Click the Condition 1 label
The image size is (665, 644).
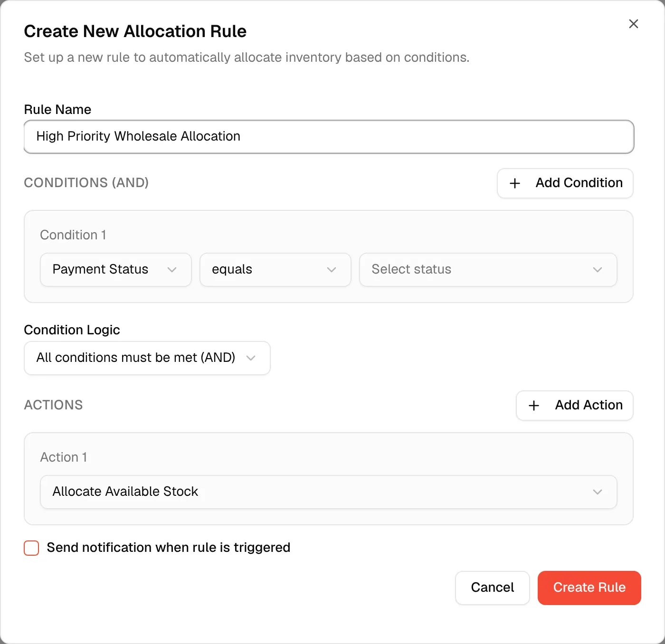pyautogui.click(x=73, y=235)
